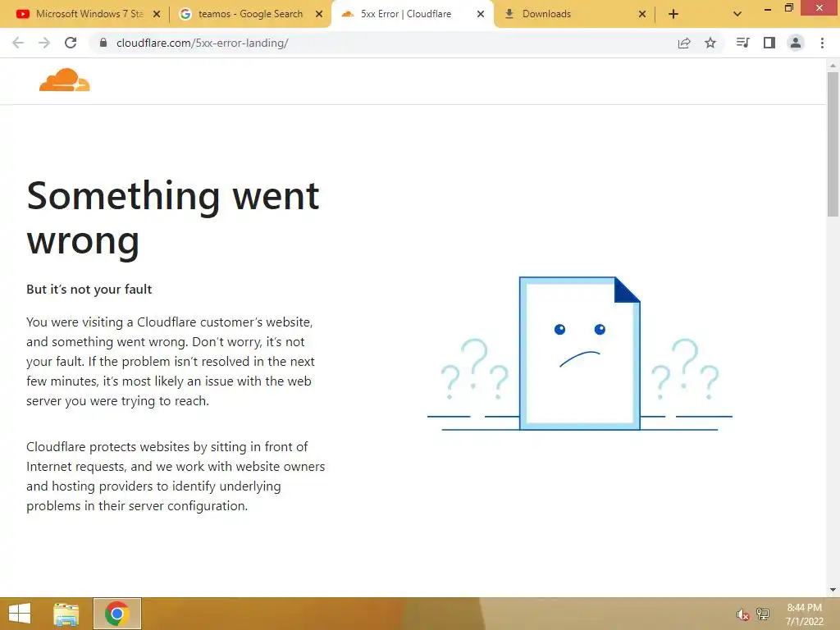Open the Chrome profile avatar

pyautogui.click(x=796, y=43)
